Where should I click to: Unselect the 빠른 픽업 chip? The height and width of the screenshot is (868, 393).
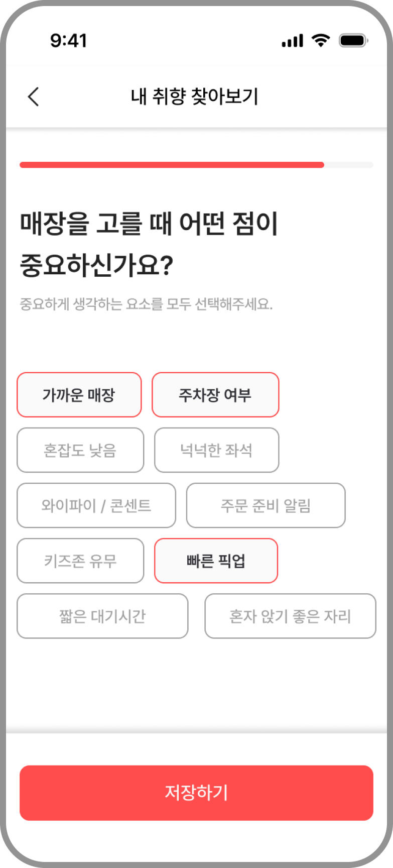216,561
